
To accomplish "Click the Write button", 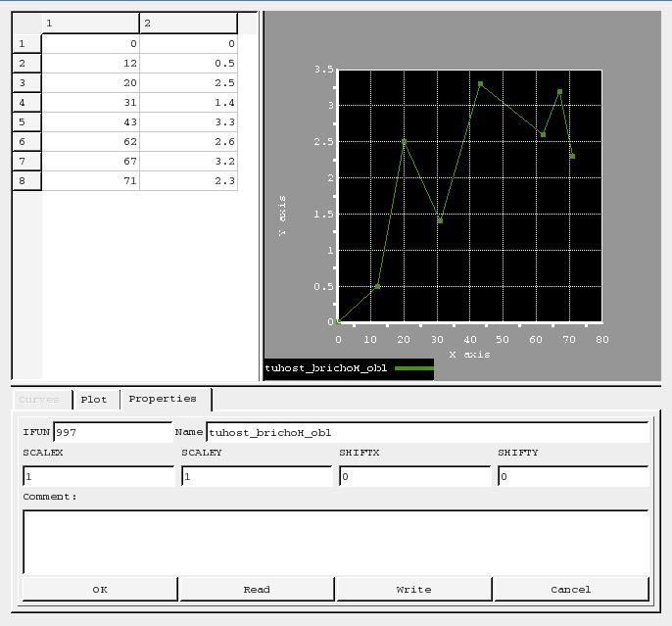I will [413, 589].
